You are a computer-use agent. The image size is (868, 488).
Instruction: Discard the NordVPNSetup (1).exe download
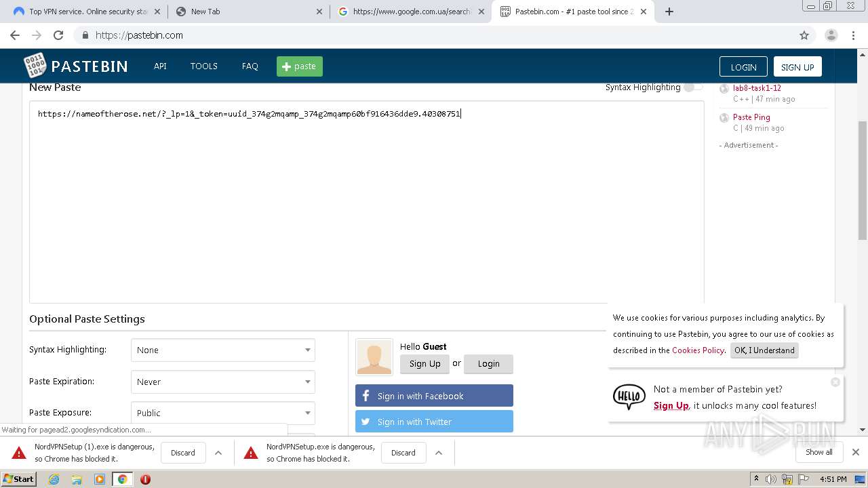pos(183,453)
